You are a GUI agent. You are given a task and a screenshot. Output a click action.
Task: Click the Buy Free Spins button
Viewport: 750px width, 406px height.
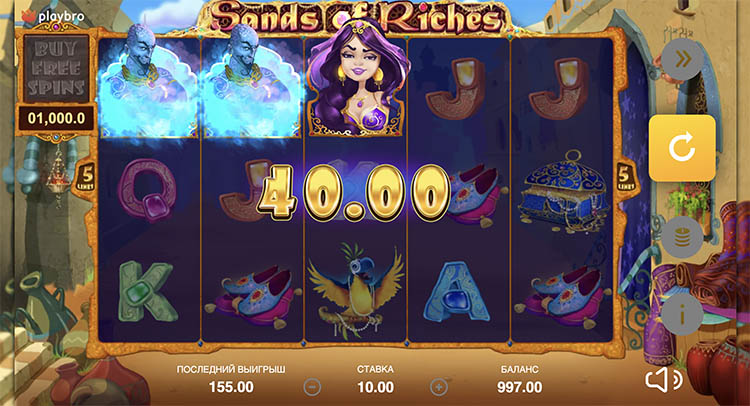[56, 68]
